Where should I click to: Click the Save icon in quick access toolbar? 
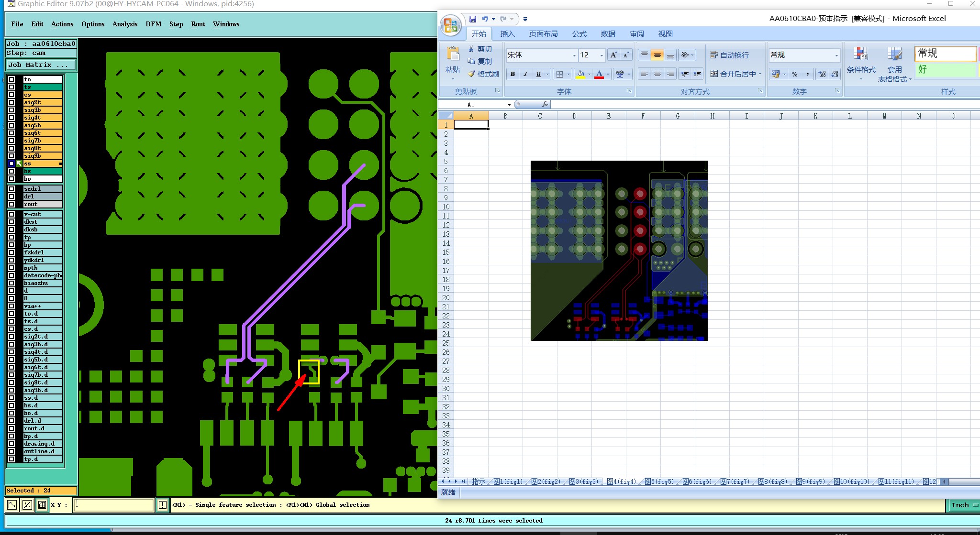tap(473, 19)
